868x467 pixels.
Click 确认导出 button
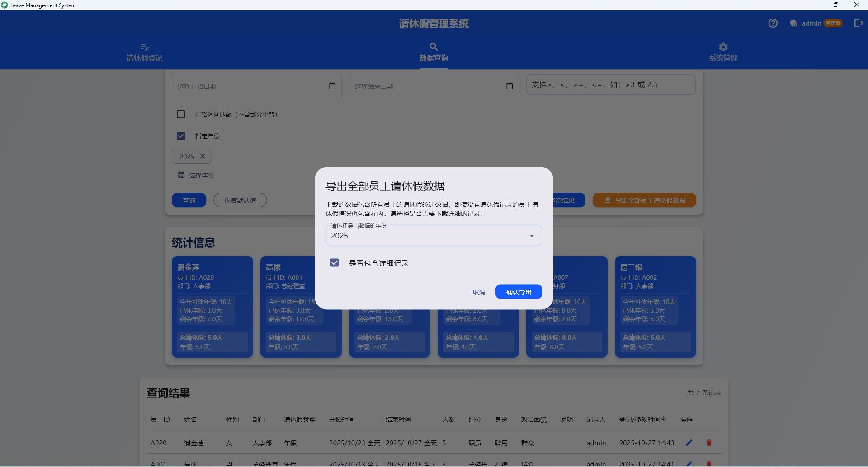click(x=519, y=292)
